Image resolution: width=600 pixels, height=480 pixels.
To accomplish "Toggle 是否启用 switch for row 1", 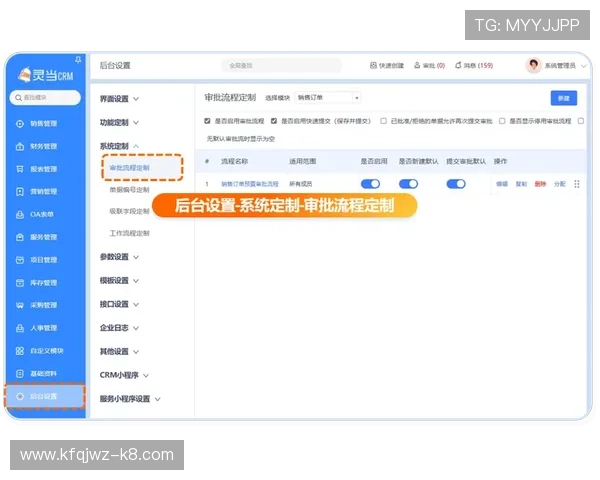I will tap(370, 184).
